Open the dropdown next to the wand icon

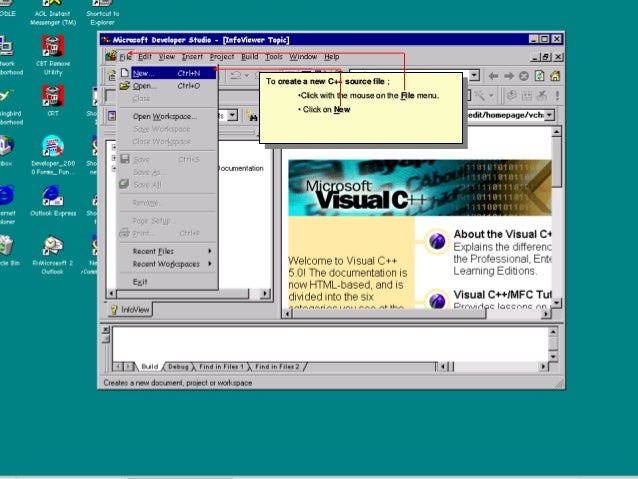click(491, 96)
